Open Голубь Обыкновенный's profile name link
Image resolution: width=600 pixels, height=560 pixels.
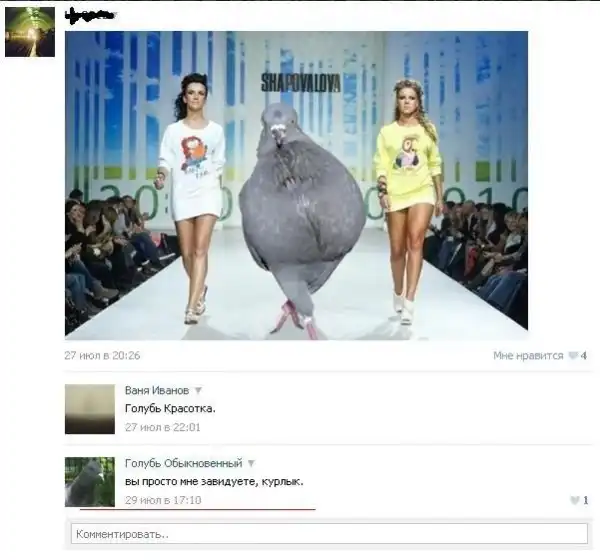[183, 464]
